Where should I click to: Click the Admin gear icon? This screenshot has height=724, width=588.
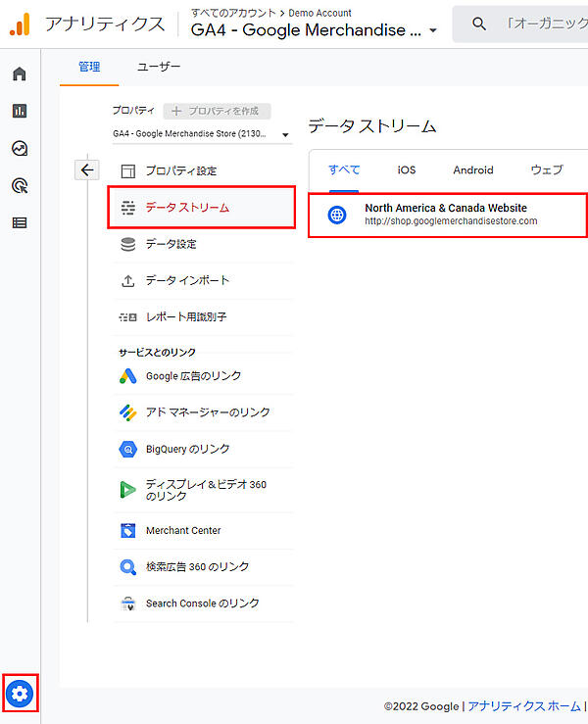coord(21,694)
